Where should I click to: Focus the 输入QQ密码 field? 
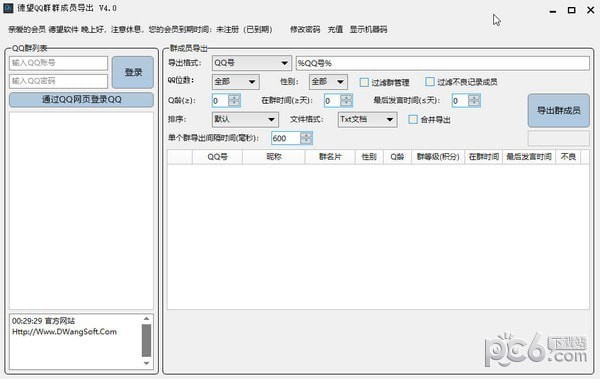click(x=59, y=81)
